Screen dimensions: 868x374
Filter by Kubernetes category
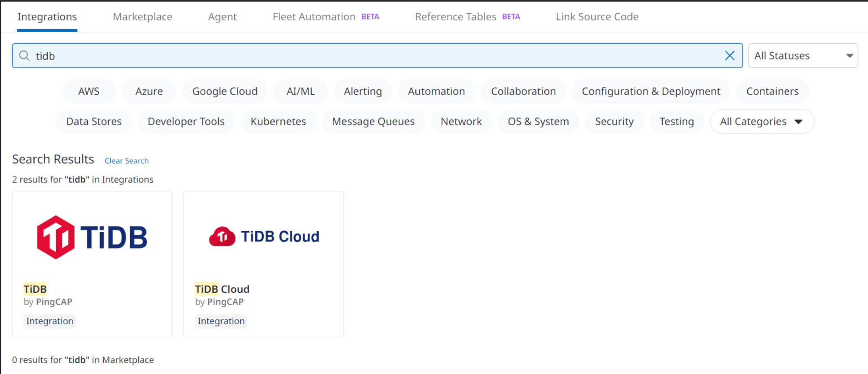[x=278, y=121]
